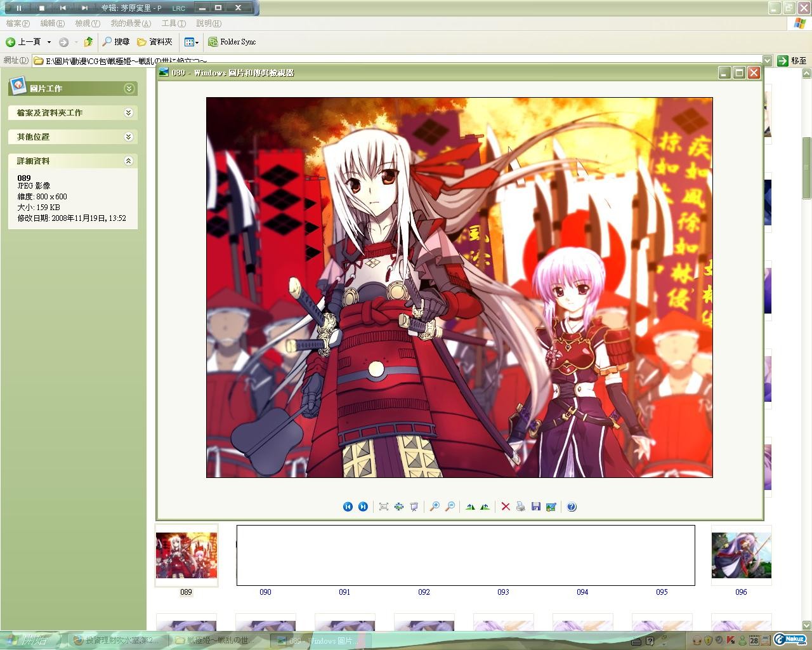This screenshot has height=650, width=812.
Task: Click the Nakuz tray logo
Action: [790, 639]
